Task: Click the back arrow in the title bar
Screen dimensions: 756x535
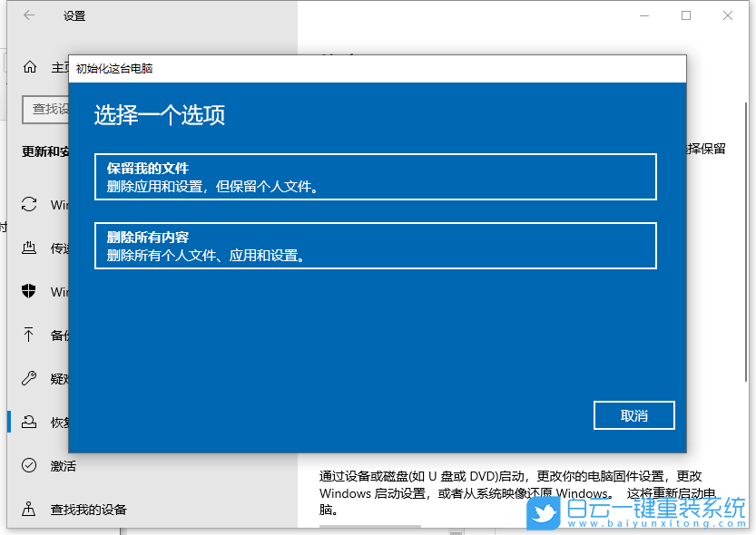Action: coord(26,15)
